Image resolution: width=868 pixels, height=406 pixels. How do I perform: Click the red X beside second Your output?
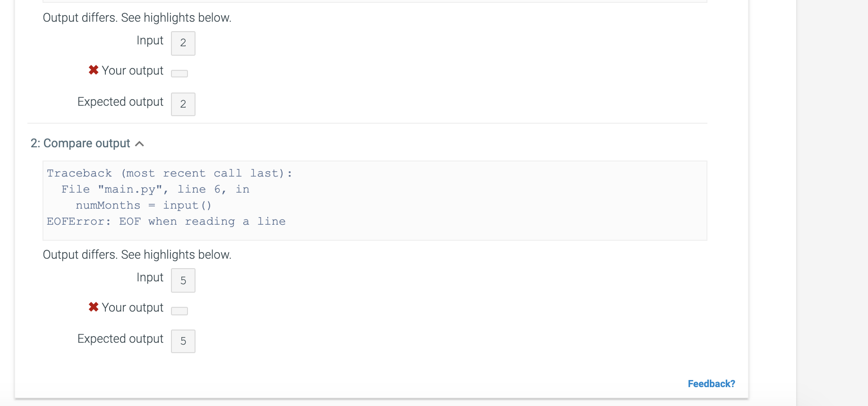click(x=94, y=307)
